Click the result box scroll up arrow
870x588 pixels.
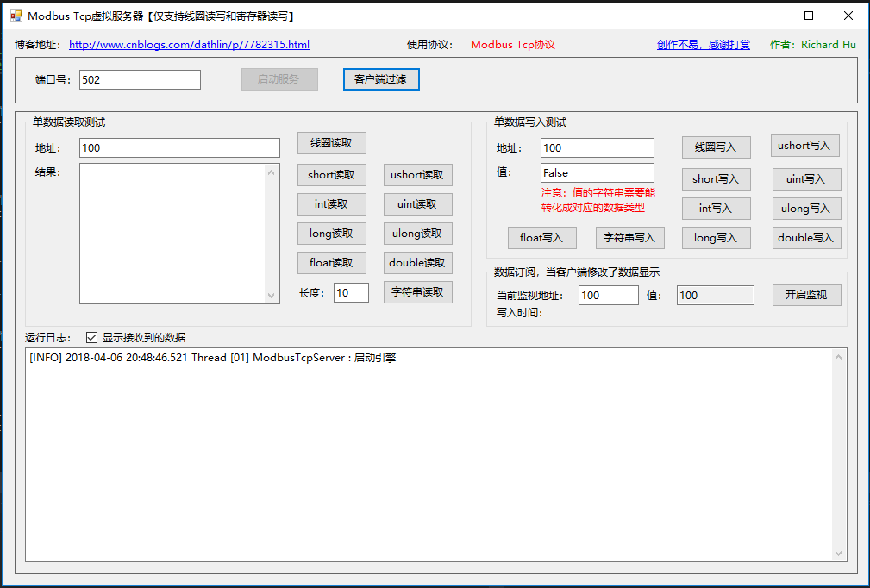(x=272, y=172)
